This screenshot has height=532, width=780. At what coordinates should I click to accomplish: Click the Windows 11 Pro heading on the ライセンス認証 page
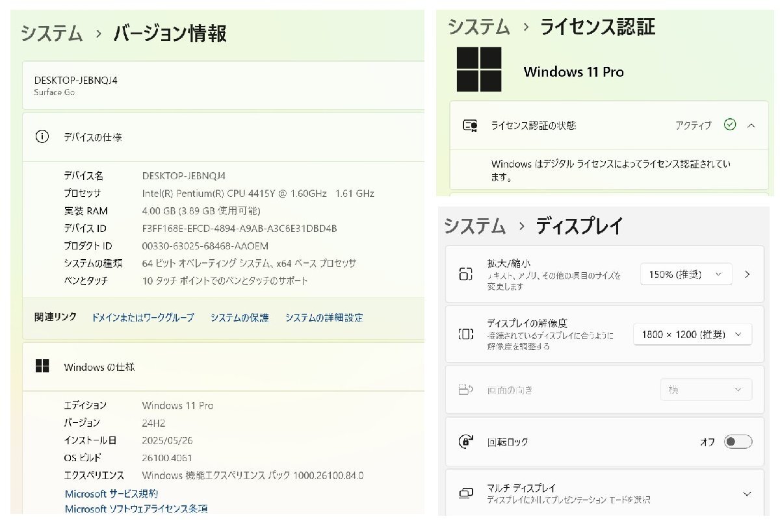tap(573, 72)
